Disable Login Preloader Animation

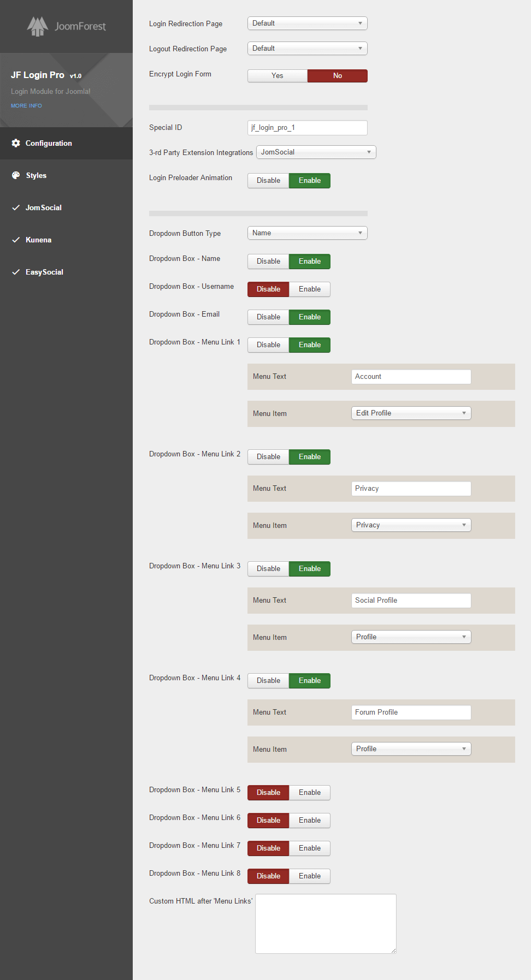(268, 181)
